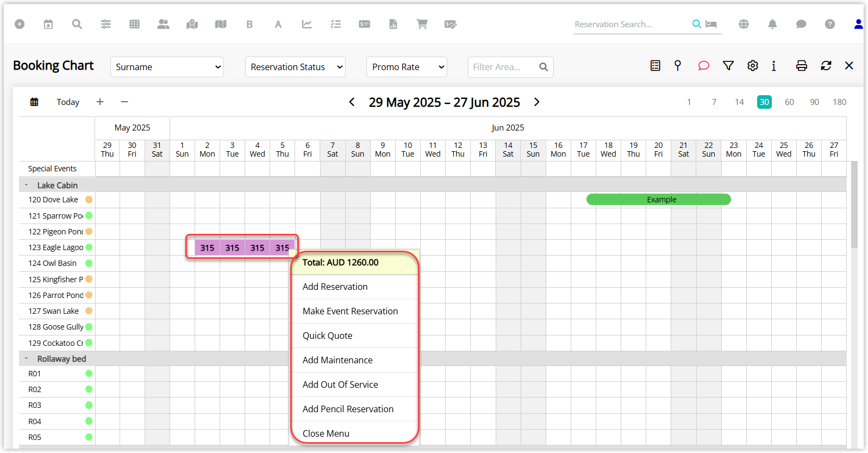Switch to 14 day view
The height and width of the screenshot is (453, 868).
click(x=739, y=102)
